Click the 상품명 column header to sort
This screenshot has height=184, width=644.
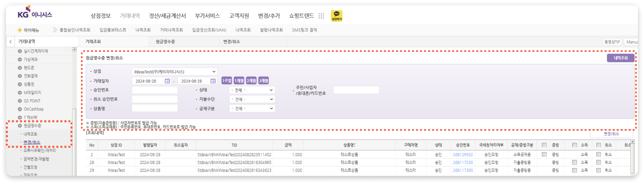[349, 145]
